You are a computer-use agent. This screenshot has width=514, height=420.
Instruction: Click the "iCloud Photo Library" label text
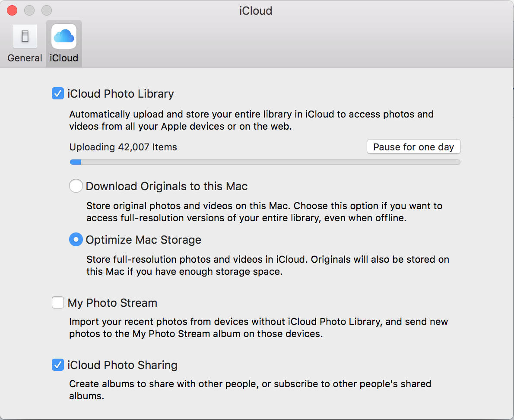coord(121,94)
